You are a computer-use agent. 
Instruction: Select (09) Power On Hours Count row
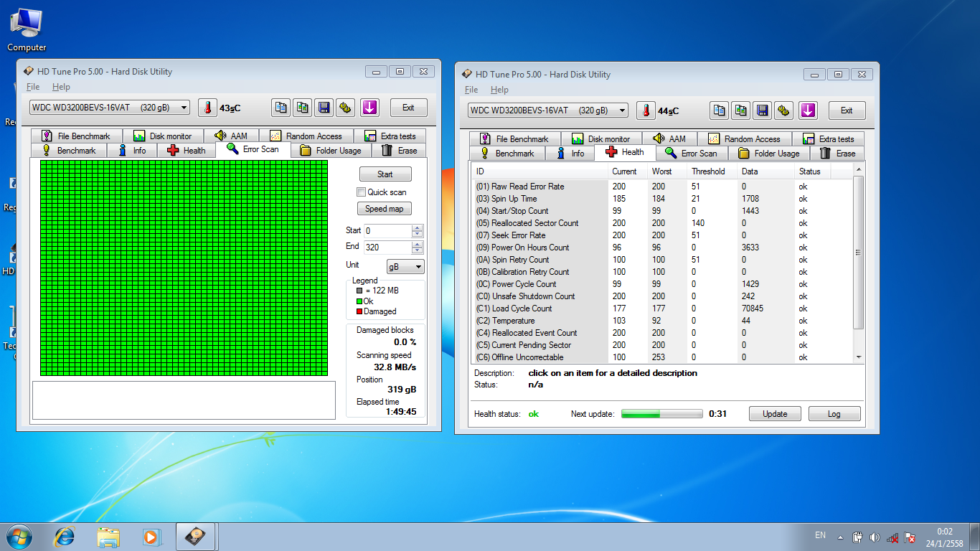click(x=662, y=248)
